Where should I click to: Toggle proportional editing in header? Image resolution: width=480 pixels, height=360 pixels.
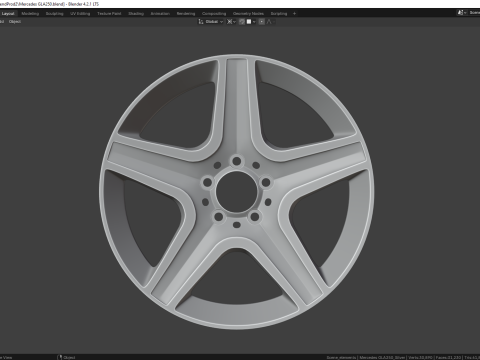coord(262,22)
